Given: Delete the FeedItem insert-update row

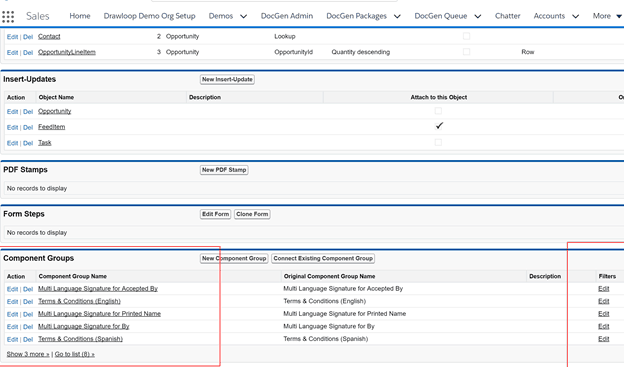Looking at the screenshot, I should (x=28, y=127).
